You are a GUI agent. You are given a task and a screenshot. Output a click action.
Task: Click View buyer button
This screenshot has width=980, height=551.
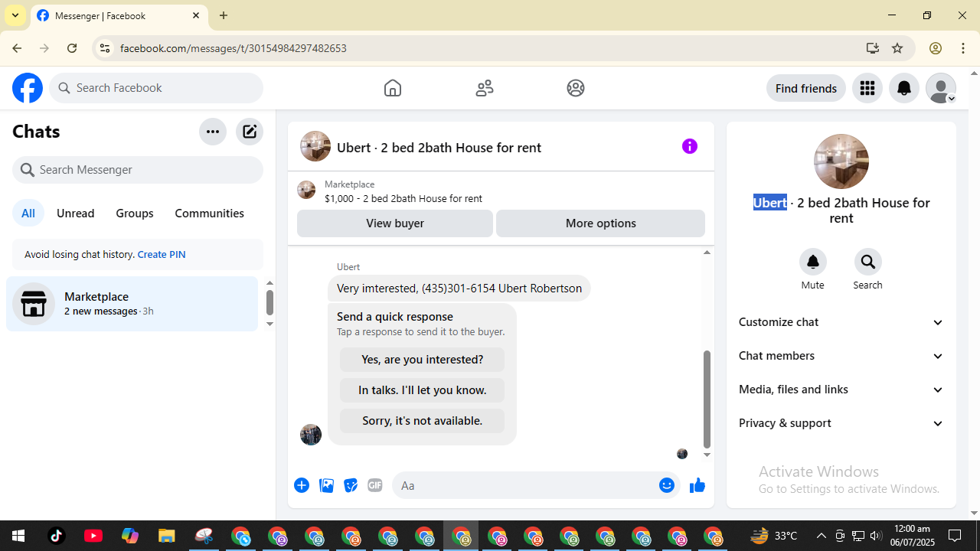click(395, 223)
